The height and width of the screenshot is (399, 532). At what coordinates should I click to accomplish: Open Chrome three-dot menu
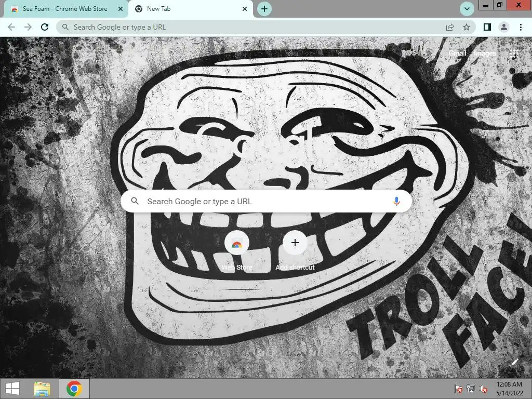(521, 27)
